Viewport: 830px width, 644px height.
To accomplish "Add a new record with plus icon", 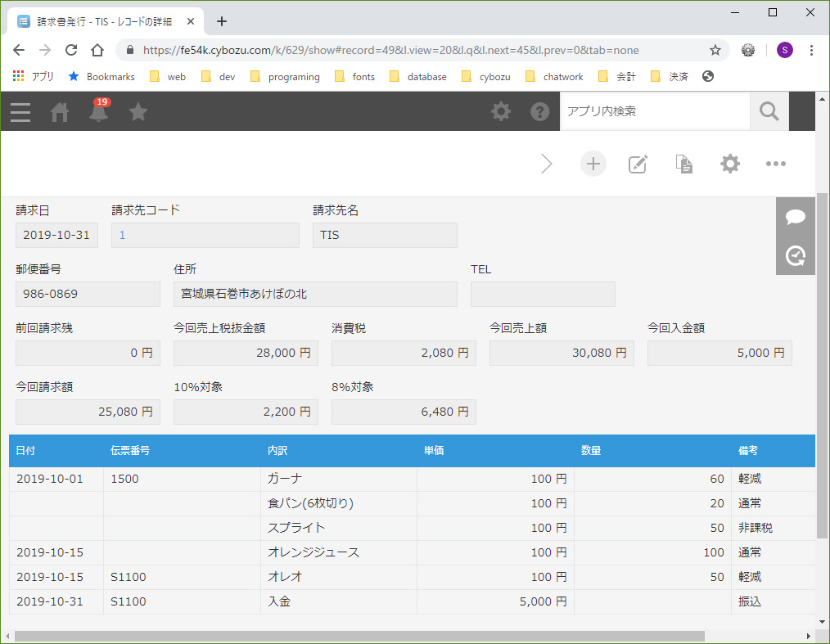I will (x=593, y=164).
